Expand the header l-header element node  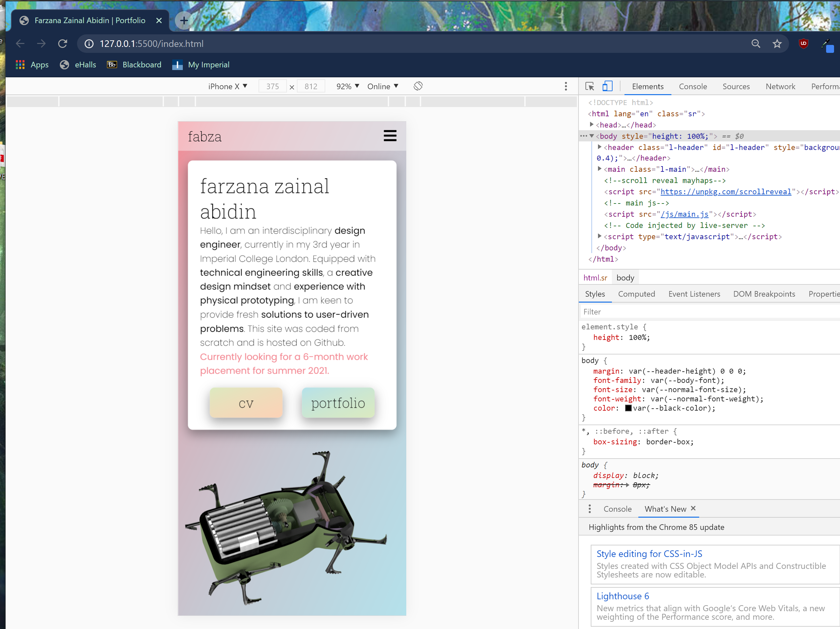pyautogui.click(x=600, y=147)
